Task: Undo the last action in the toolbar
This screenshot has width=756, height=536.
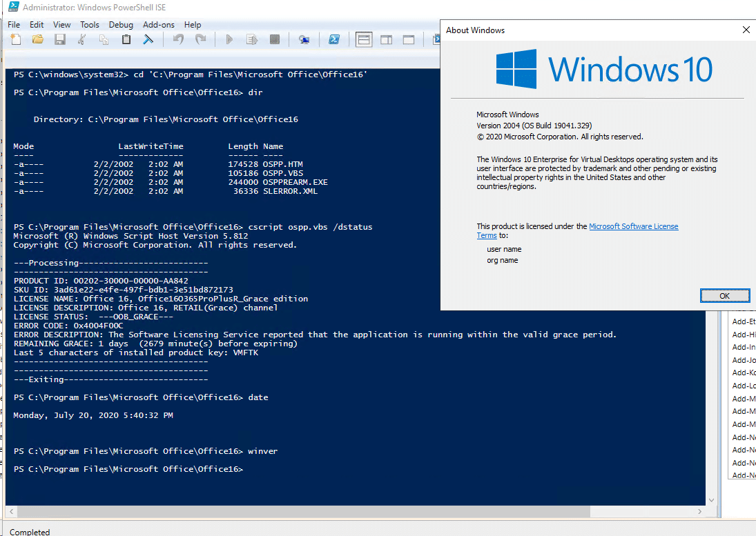Action: click(178, 39)
